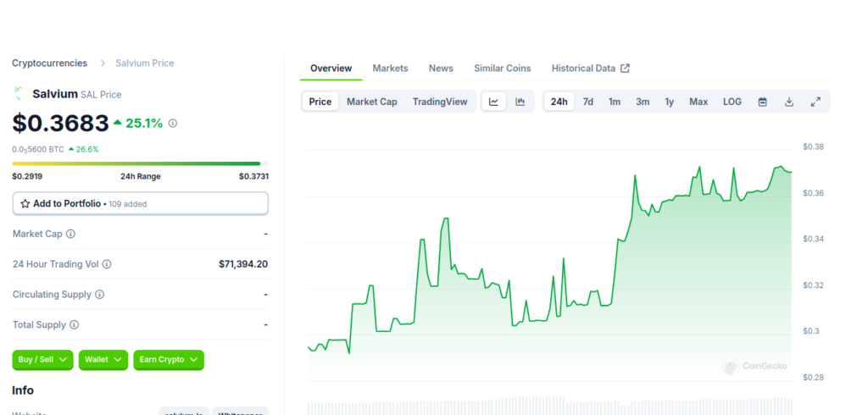Go to Cryptocurrencies breadcrumb link
The image size is (868, 415).
coord(50,63)
